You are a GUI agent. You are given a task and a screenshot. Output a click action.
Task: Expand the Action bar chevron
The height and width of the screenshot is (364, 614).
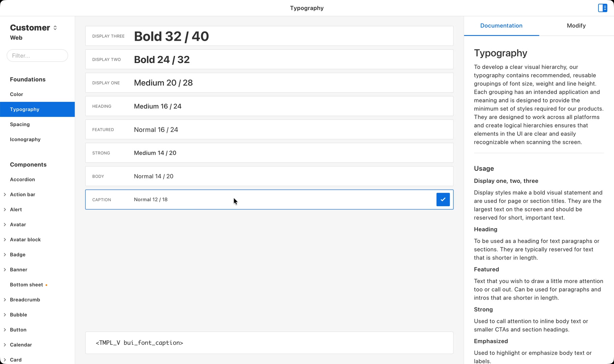5,194
